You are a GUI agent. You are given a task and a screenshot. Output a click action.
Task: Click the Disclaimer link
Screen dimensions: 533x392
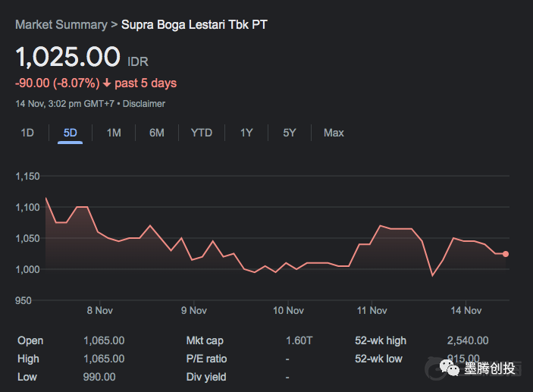point(144,103)
